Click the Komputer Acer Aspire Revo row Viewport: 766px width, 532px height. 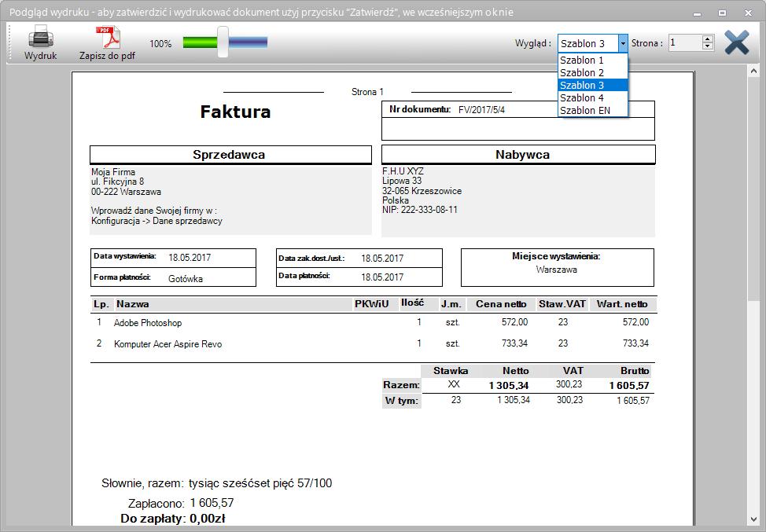tap(373, 343)
